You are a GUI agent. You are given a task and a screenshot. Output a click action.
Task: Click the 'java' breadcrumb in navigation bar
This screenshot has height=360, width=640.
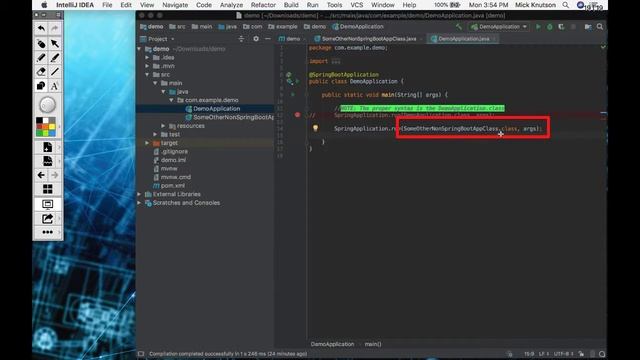coord(227,27)
